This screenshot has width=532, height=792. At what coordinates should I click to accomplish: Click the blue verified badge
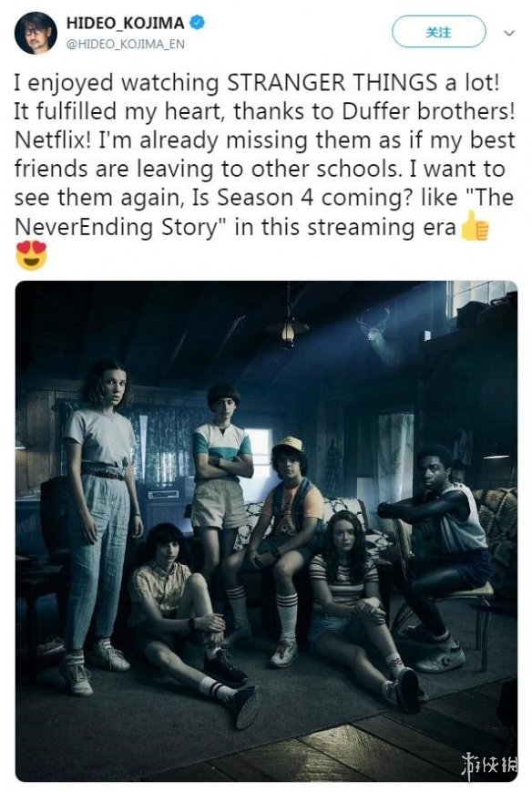[197, 23]
